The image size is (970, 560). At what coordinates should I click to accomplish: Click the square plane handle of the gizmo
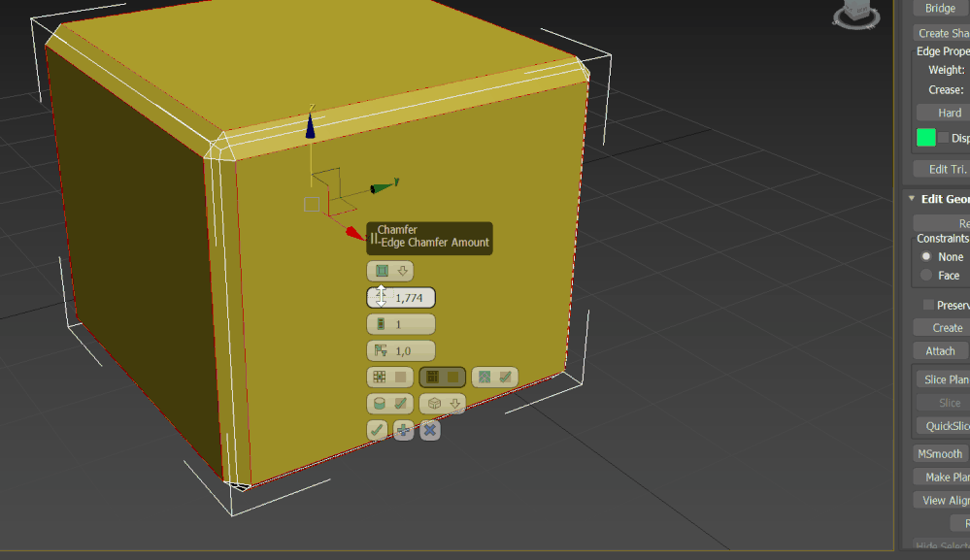[x=312, y=205]
